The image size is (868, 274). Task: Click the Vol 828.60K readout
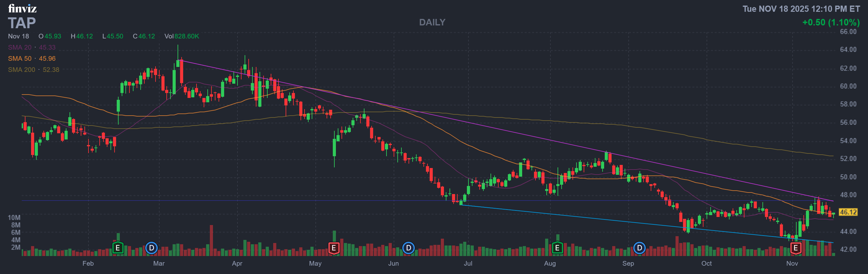pyautogui.click(x=182, y=36)
